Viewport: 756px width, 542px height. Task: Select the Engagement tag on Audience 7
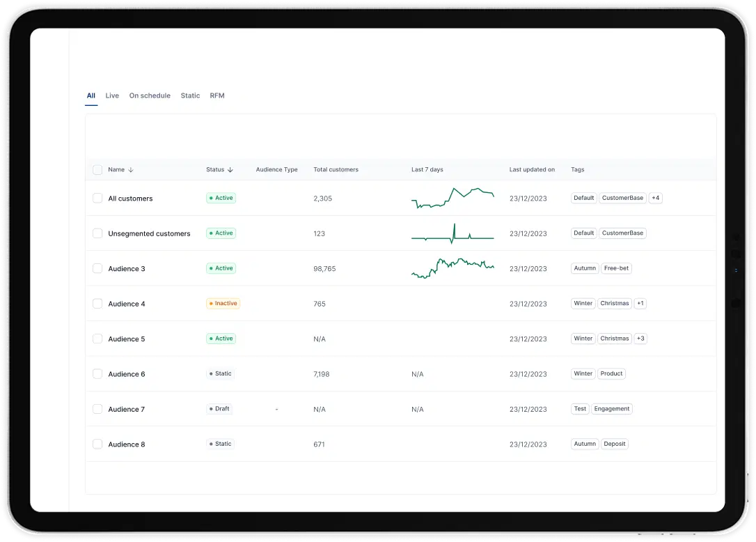pyautogui.click(x=612, y=409)
